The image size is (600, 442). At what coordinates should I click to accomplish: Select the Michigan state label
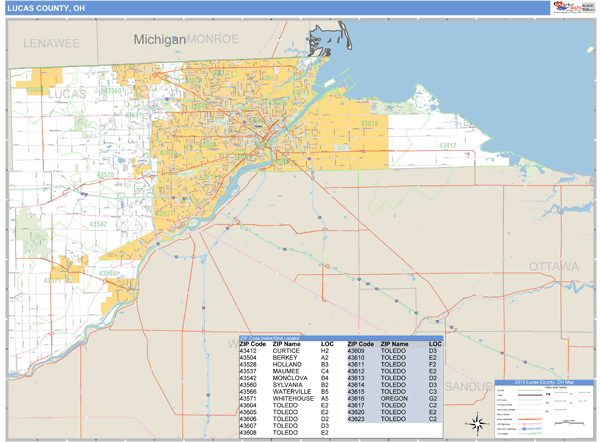160,40
